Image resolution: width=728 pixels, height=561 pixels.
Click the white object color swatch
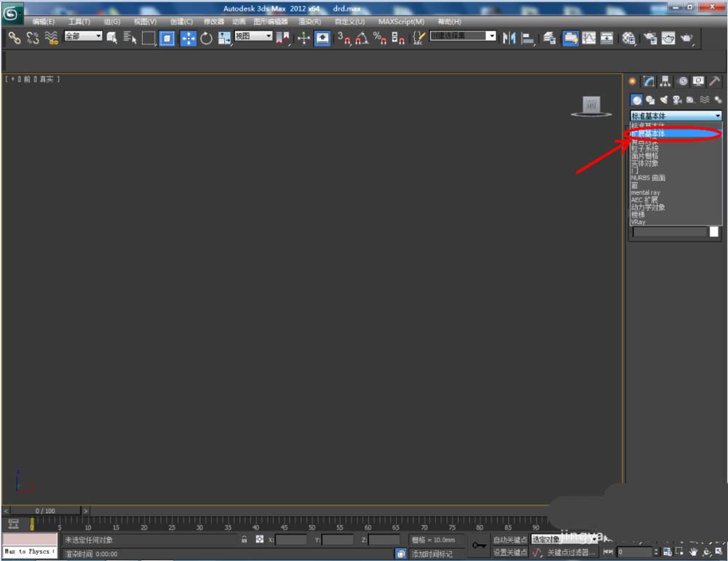(x=714, y=232)
